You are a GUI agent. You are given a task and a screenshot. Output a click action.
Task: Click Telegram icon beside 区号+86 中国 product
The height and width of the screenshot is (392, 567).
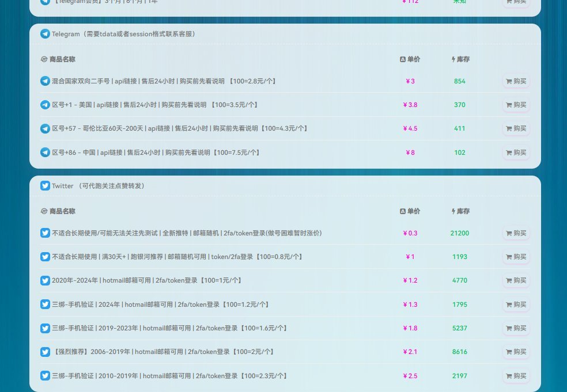tap(45, 152)
